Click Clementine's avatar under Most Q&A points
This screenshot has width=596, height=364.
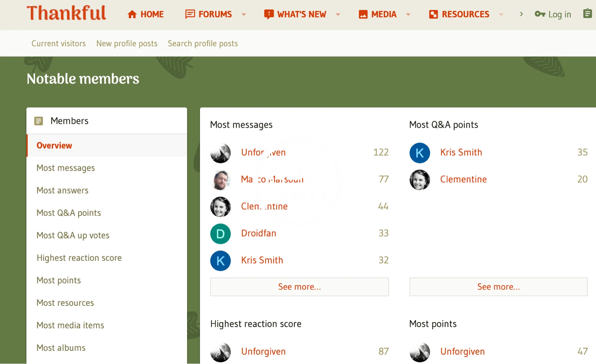420,180
